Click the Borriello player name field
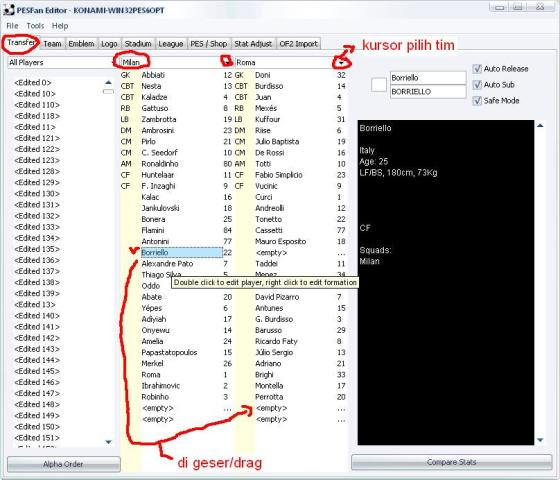The height and width of the screenshot is (480, 560). click(x=428, y=78)
